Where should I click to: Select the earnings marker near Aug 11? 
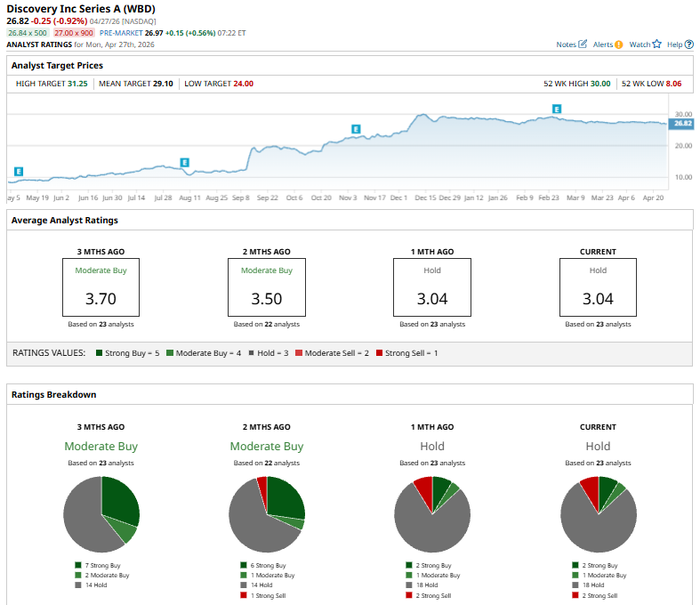[185, 162]
